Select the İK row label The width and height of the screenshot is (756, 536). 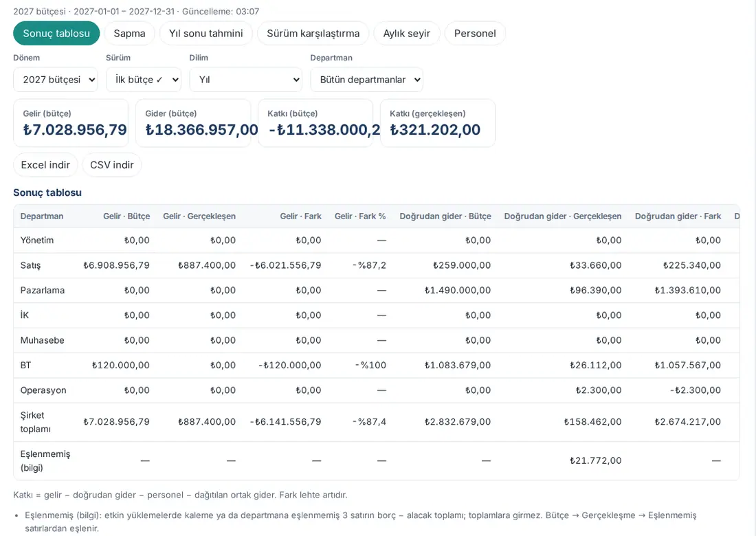tap(25, 315)
